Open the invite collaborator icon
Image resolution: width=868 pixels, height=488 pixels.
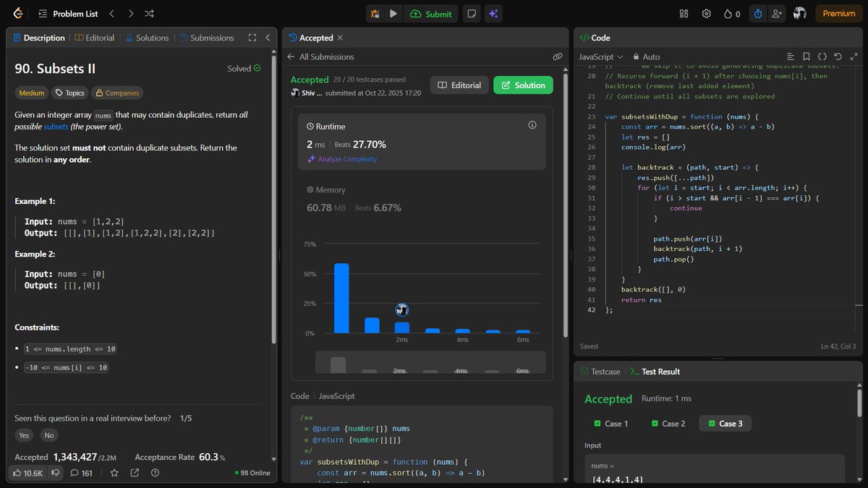778,13
